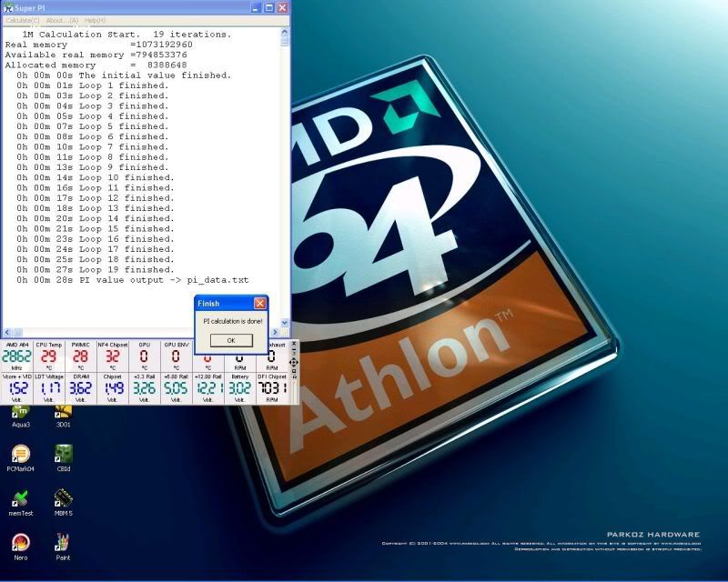The image size is (728, 582).
Task: Open the Calculate(C) menu
Action: point(22,20)
